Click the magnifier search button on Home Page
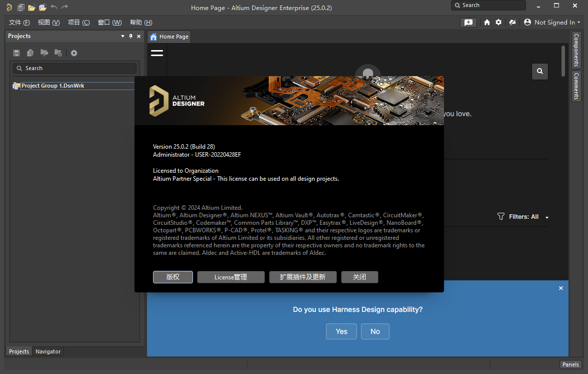Viewport: 588px width, 374px height. point(540,71)
